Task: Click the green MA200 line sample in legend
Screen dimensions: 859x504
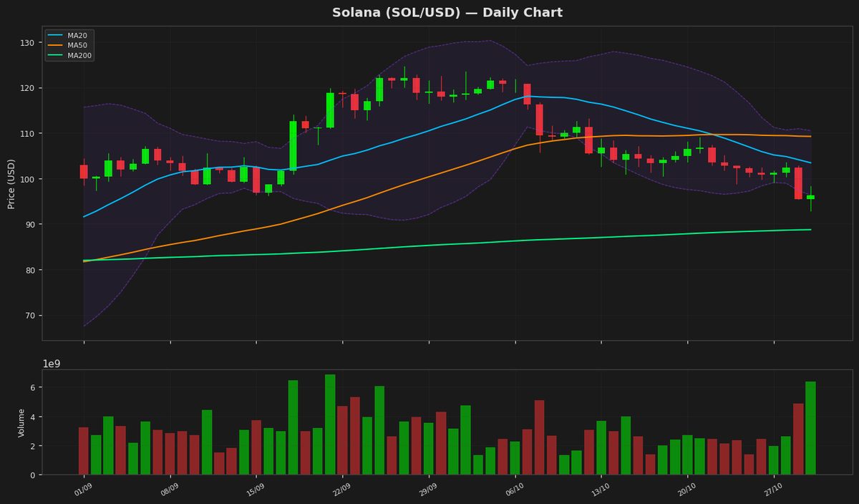Action: 56,55
